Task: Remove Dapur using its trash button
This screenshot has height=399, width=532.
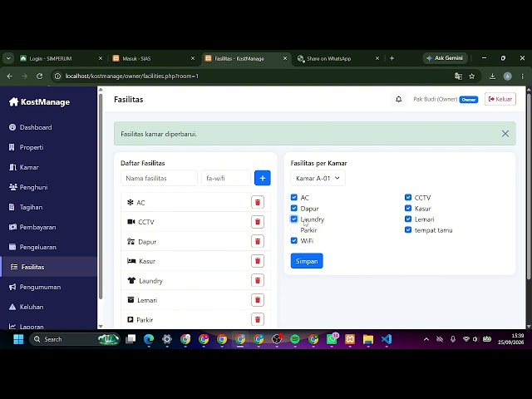Action: [x=258, y=241]
